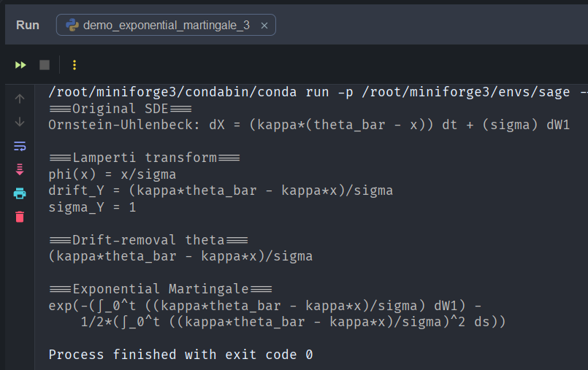Click the Run tool window title
The width and height of the screenshot is (588, 370).
(28, 26)
